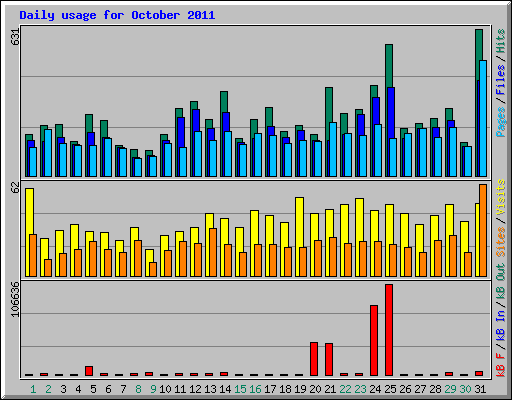Select day 28 on the date axis
This screenshot has height=400, width=512.
tap(435, 389)
